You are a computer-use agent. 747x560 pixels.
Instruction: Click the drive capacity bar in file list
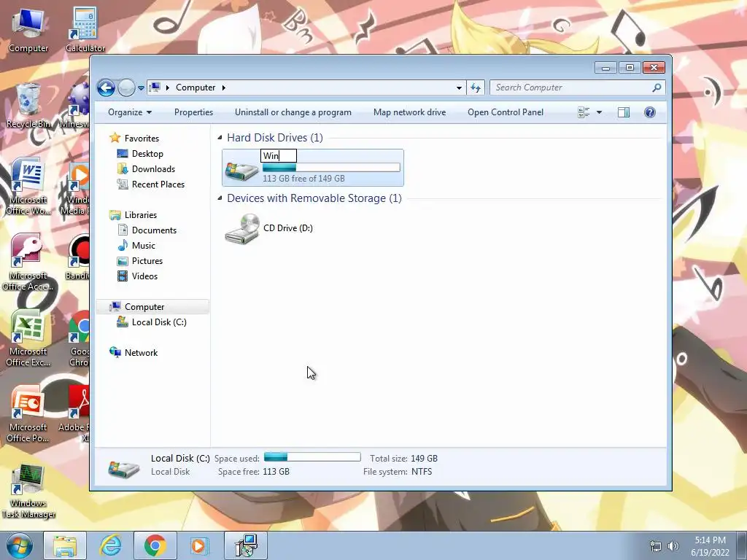[x=331, y=168]
